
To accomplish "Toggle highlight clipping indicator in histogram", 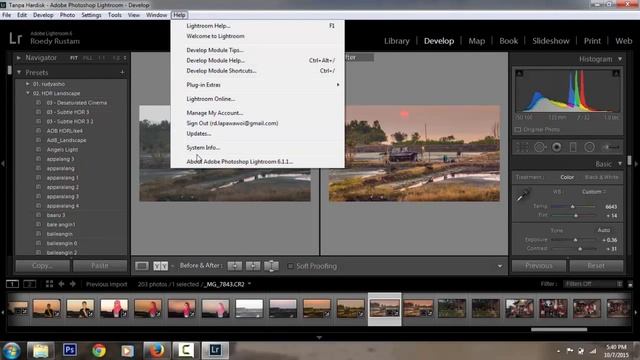I will coord(616,73).
